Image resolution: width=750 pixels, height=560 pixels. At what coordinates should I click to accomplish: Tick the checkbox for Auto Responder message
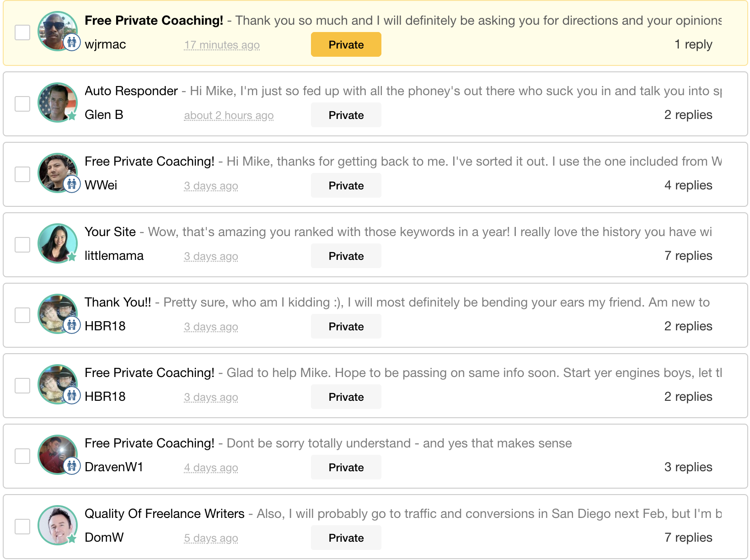22,104
